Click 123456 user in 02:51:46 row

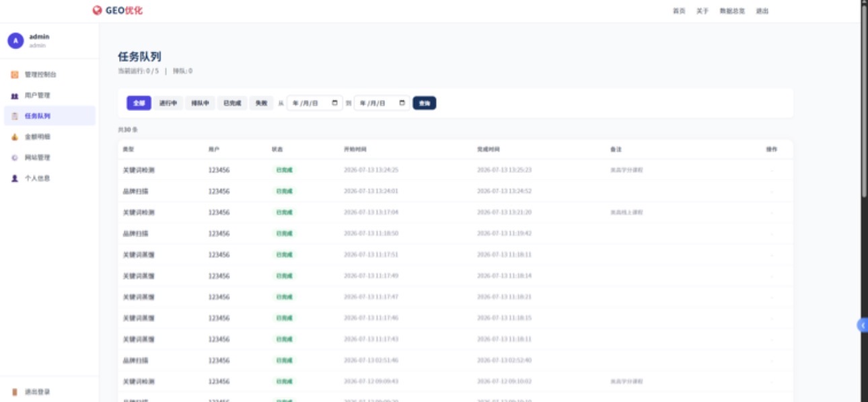pos(219,360)
